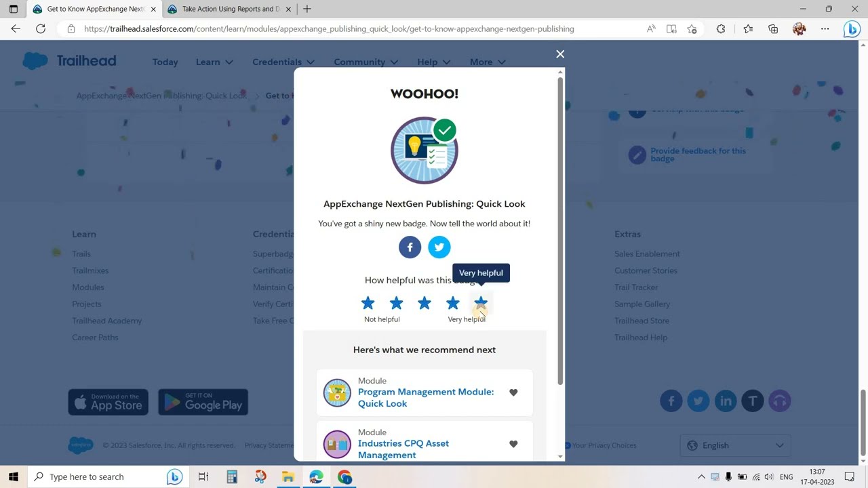Open Program Management Module: Quick Look
868x488 pixels.
(426, 398)
